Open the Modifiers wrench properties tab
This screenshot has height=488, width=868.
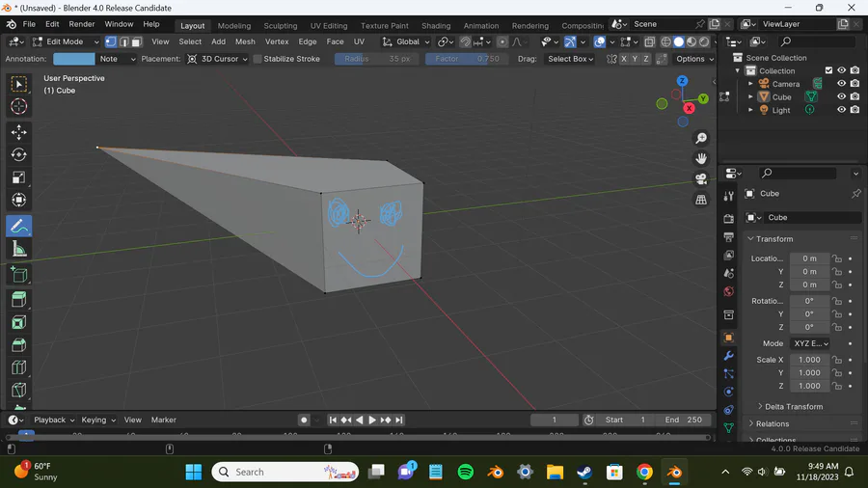coord(728,356)
